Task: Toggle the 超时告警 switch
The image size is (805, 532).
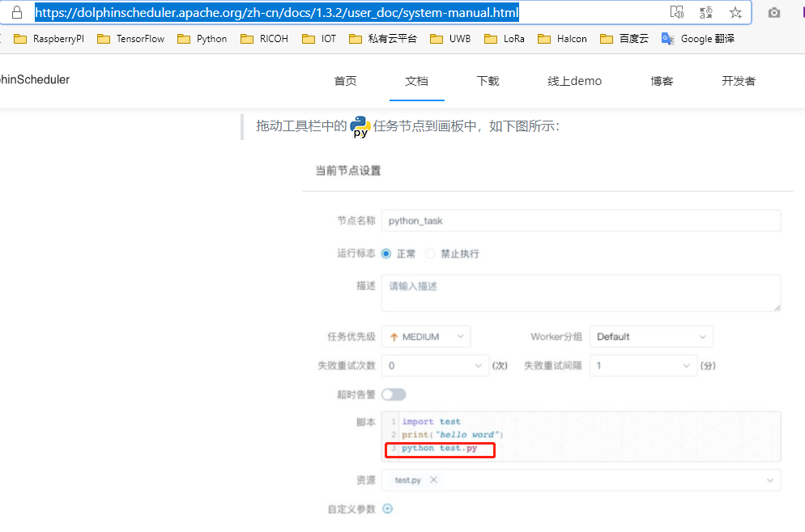Action: [394, 394]
